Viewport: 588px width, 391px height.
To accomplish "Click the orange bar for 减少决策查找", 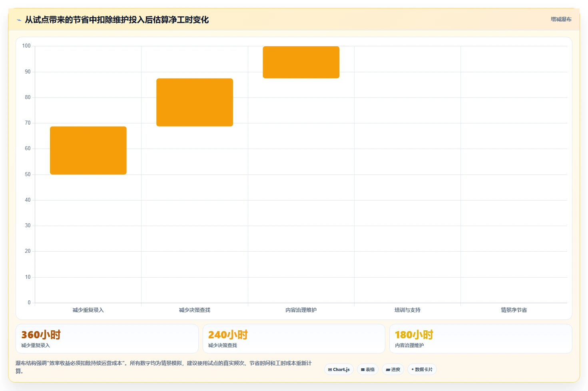I will coord(195,102).
